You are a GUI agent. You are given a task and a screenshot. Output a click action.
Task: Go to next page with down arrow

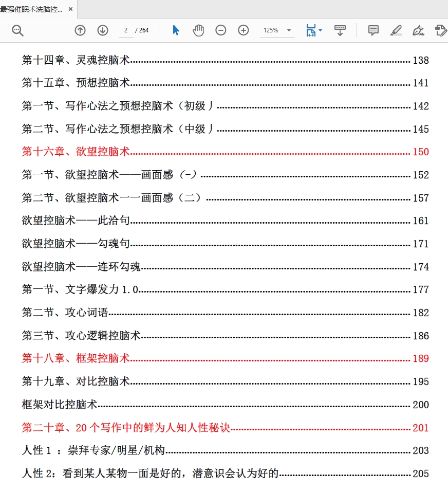tap(103, 30)
